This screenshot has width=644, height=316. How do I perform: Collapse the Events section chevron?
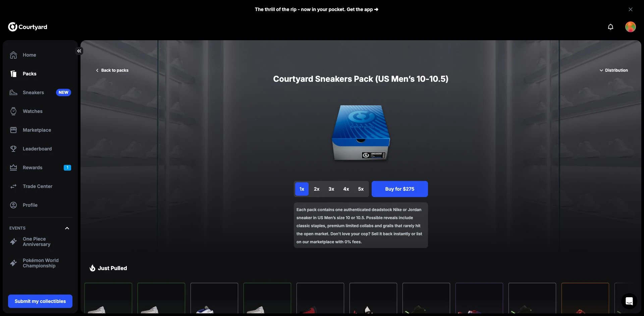tap(67, 228)
